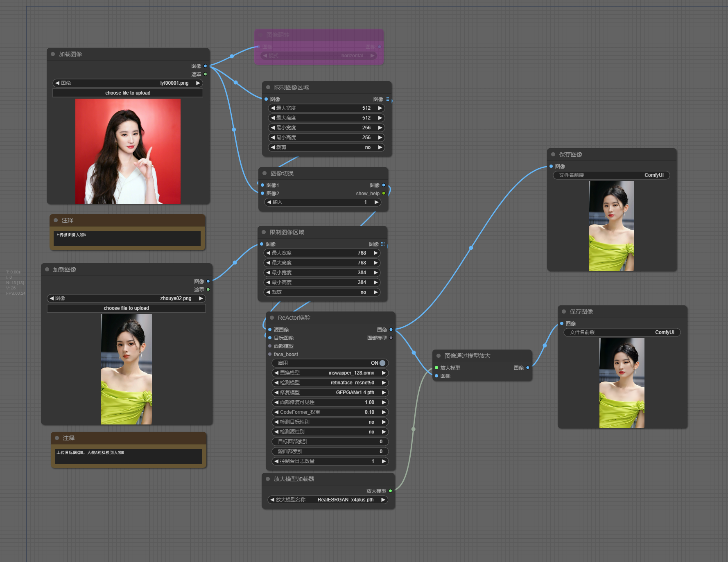Increase 图像切换 输入 value with right arrow
Viewport: 728px width, 562px height.
[x=376, y=202]
